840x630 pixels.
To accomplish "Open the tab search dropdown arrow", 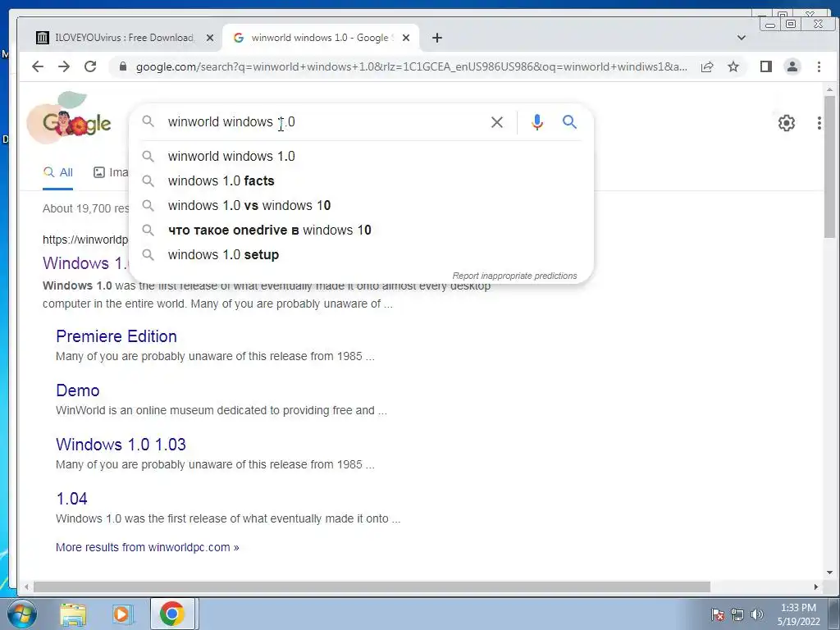I will coord(742,38).
